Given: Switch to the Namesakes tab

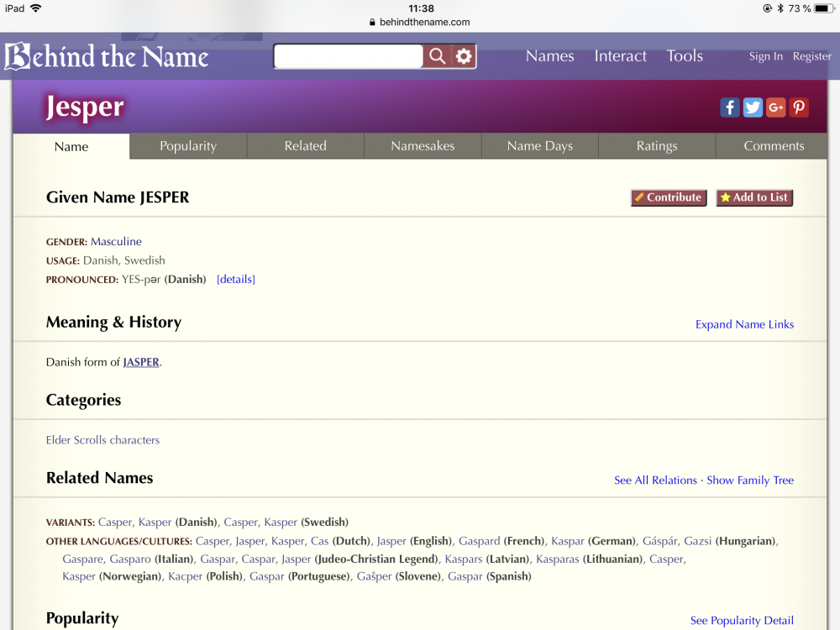Looking at the screenshot, I should [x=422, y=145].
